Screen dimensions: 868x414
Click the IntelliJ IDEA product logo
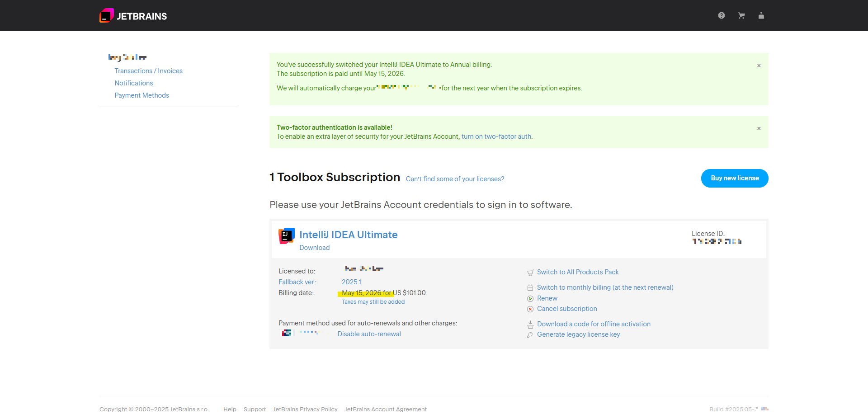click(x=287, y=235)
